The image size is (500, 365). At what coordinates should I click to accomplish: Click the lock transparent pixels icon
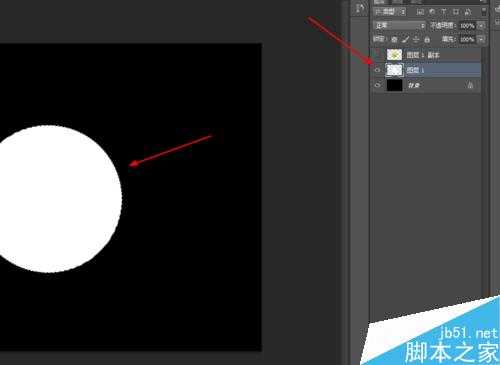click(394, 39)
